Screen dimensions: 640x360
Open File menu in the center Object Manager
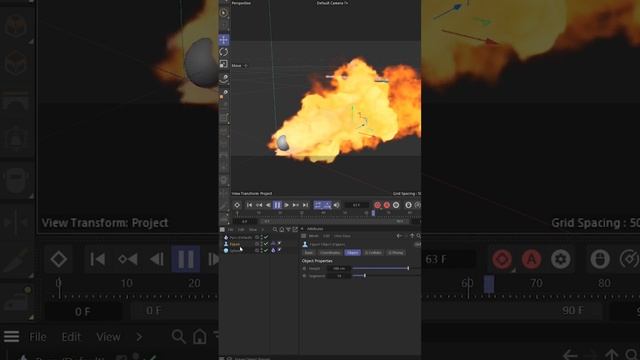click(x=231, y=229)
